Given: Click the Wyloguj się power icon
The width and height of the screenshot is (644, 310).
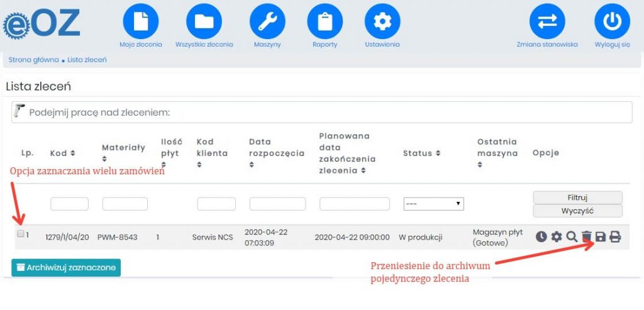Looking at the screenshot, I should [x=612, y=21].
